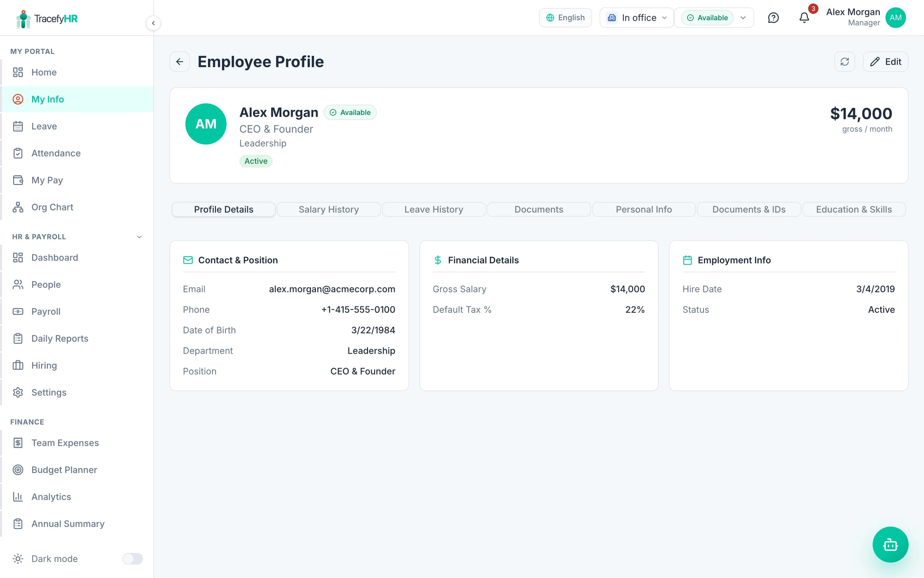Screen dimensions: 924x578
Task: Open the In office location dropdown
Action: [x=636, y=18]
